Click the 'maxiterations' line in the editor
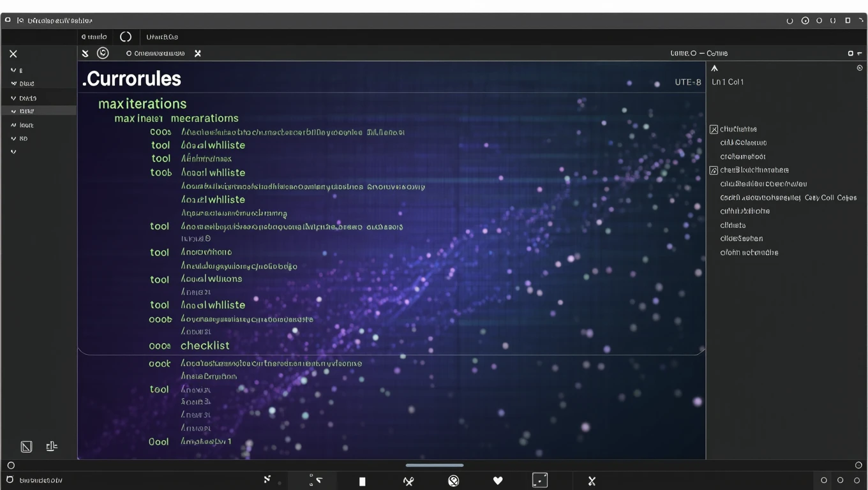The width and height of the screenshot is (868, 490). tap(142, 103)
